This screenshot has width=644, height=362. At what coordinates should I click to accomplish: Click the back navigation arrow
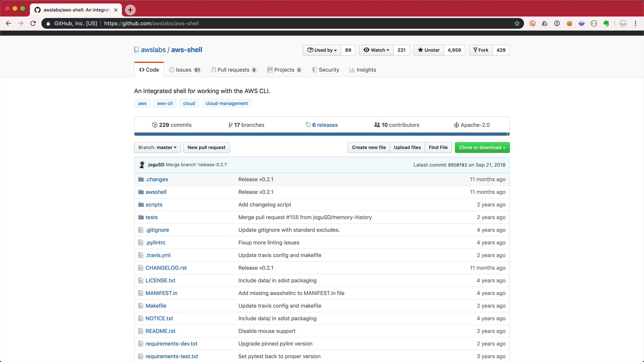pyautogui.click(x=8, y=23)
